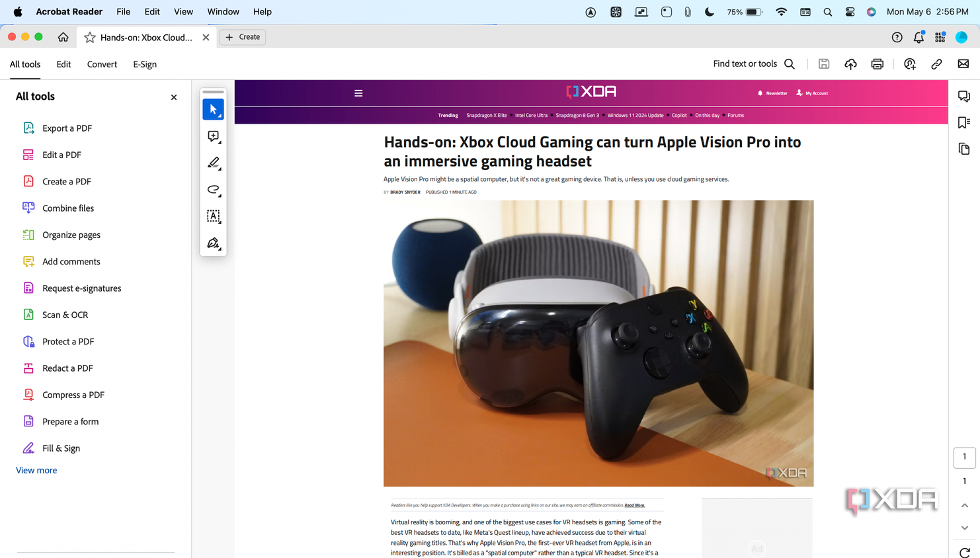
Task: Open the fill and sign pen tool in the quick toolbar
Action: 213,243
